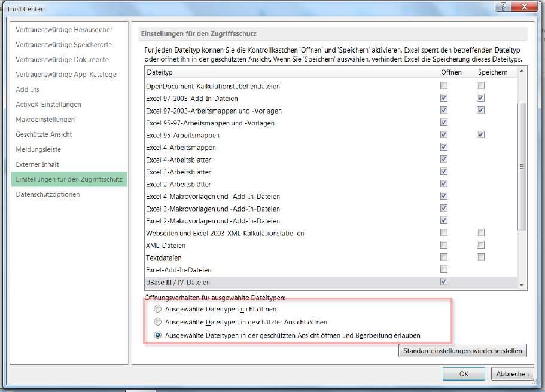This screenshot has height=392, width=545.
Task: Select 'geschützten Ansicht öffnen und Bearbeitung erlauben' option
Action: click(x=158, y=335)
